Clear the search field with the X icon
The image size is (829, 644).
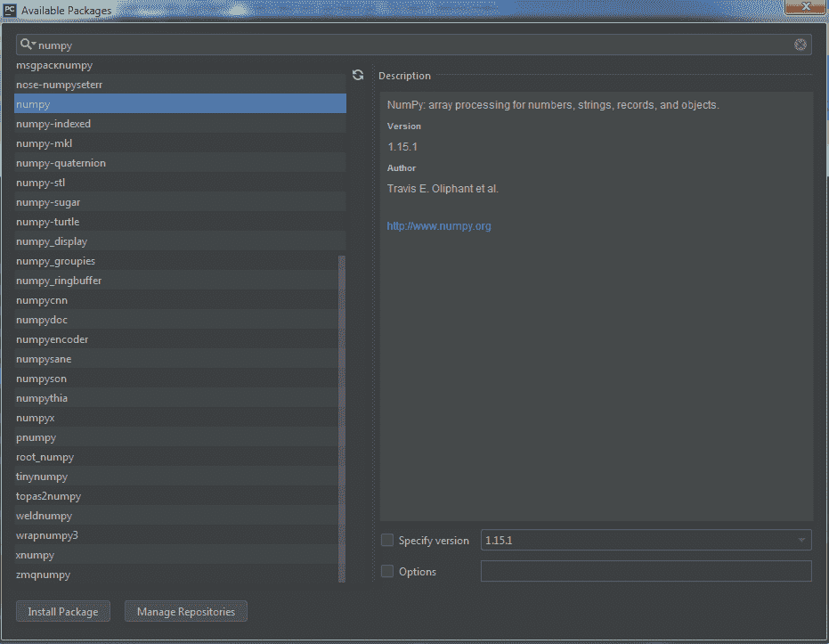click(x=800, y=45)
